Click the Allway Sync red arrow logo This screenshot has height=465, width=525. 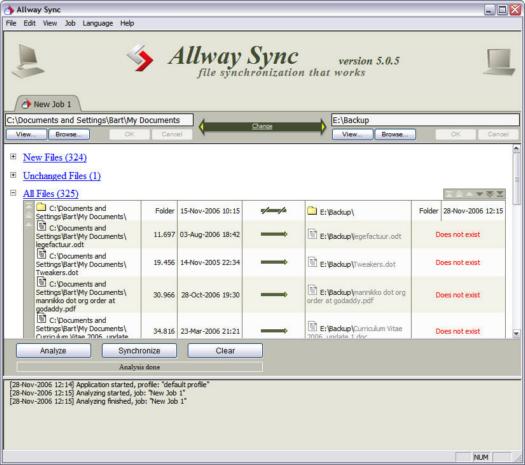pos(141,58)
